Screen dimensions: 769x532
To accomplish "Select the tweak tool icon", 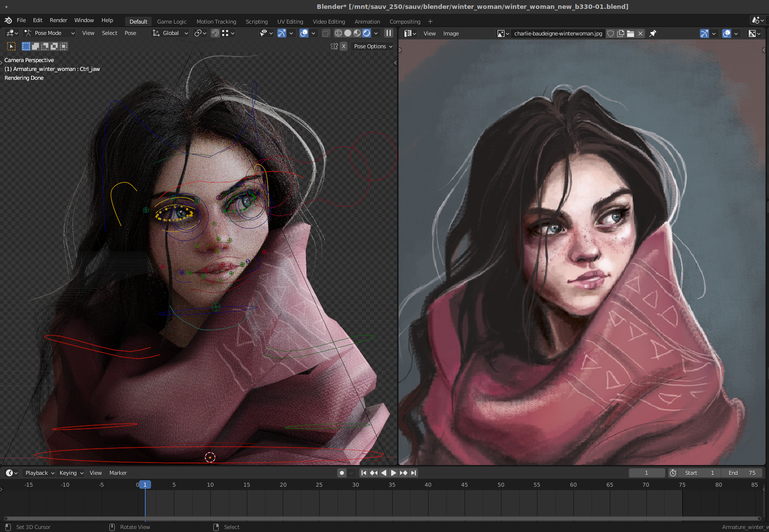I will pyautogui.click(x=11, y=46).
